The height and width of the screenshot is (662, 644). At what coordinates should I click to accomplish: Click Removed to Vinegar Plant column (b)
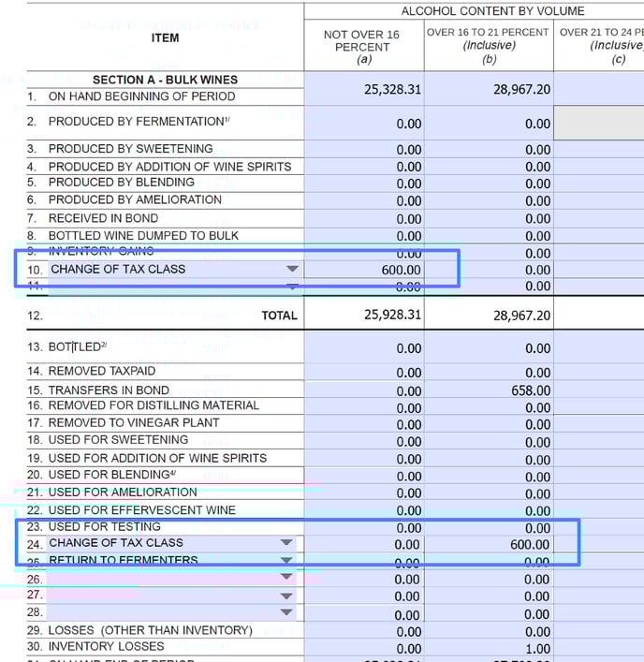coord(489,424)
